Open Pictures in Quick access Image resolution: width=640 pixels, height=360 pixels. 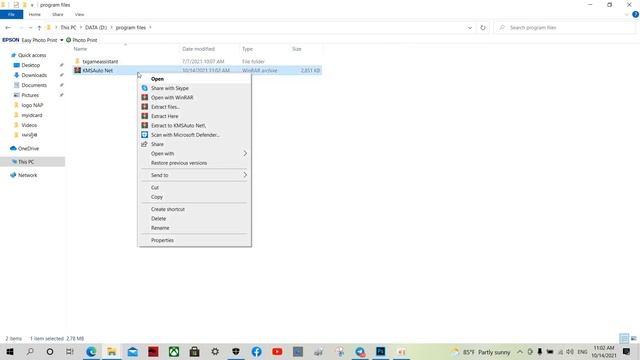(30, 95)
